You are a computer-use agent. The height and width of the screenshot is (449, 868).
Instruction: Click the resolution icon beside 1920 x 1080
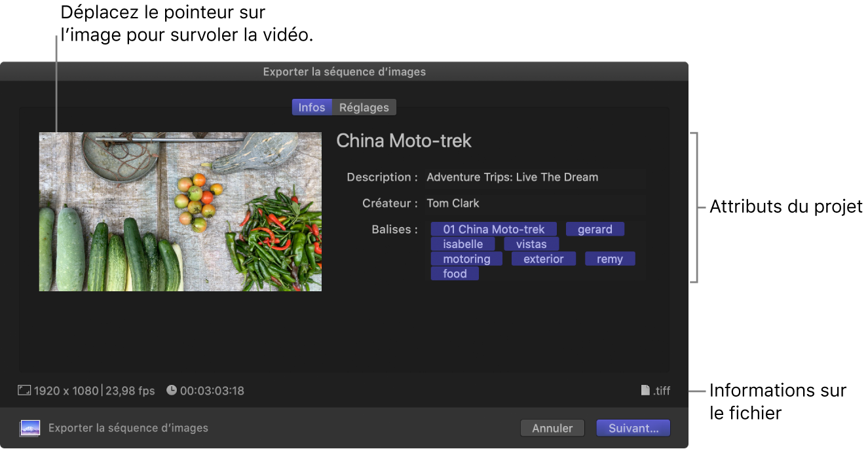[24, 390]
